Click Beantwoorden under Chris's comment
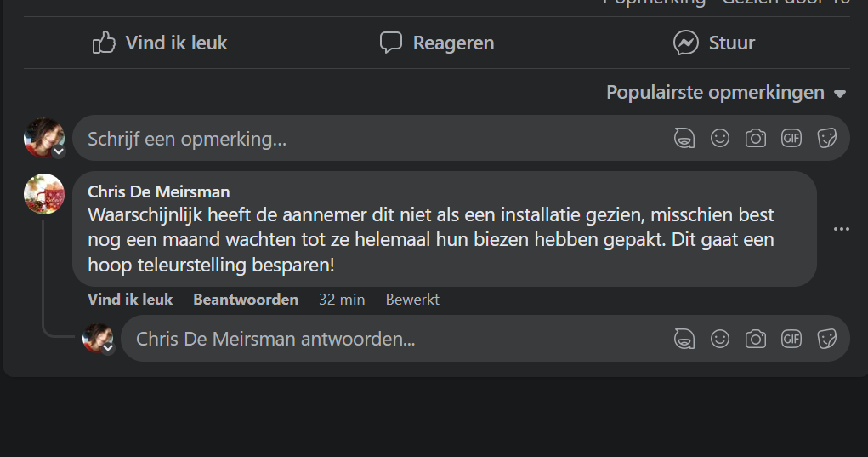 tap(246, 300)
